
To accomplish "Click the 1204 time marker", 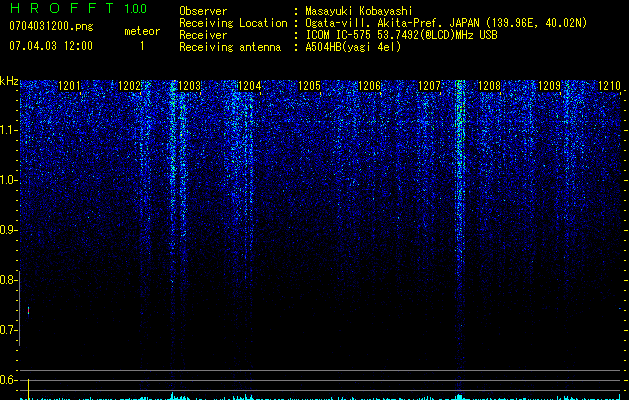I will (250, 86).
